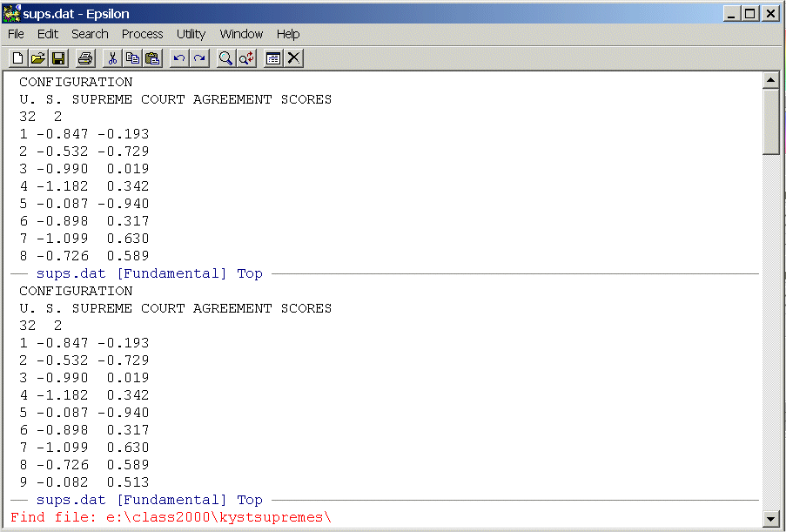Start a search with the magnifying glass icon

(x=226, y=58)
